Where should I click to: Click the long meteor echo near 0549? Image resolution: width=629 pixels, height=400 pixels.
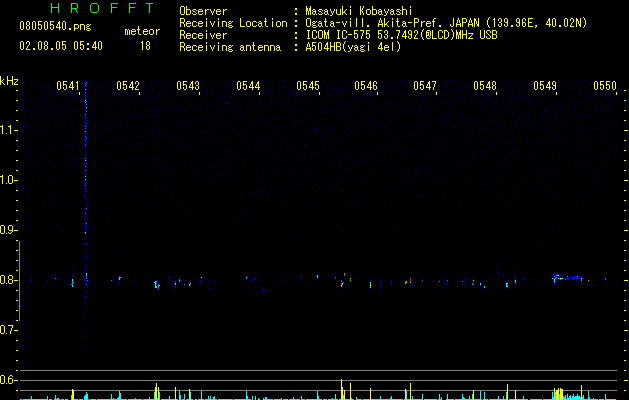click(x=570, y=278)
